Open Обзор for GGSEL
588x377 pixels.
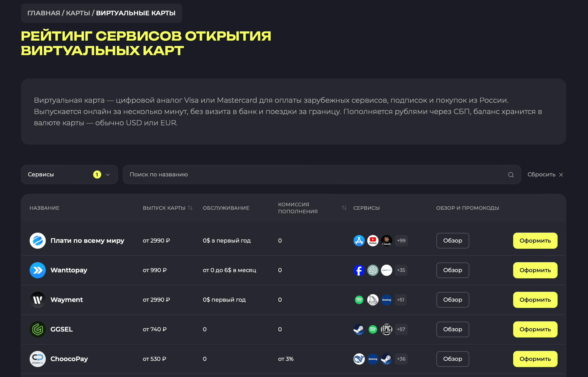(x=453, y=329)
